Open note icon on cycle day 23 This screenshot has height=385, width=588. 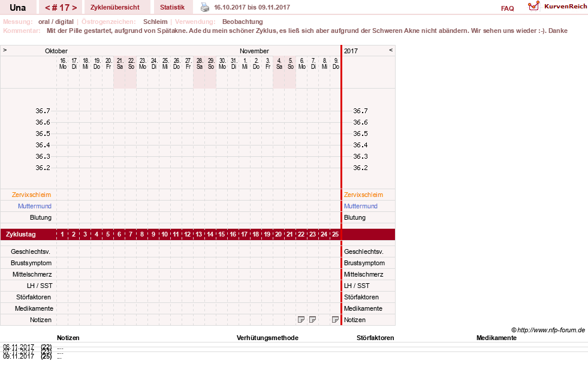click(312, 320)
